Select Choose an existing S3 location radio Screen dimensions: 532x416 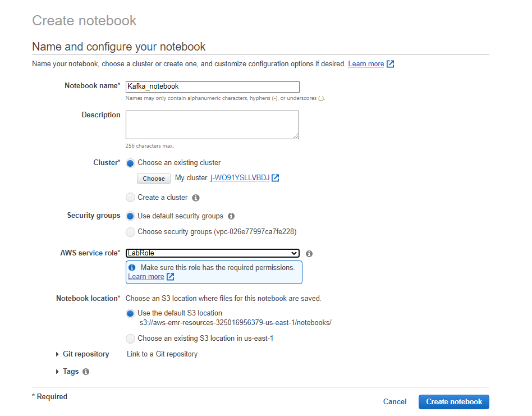tap(130, 339)
